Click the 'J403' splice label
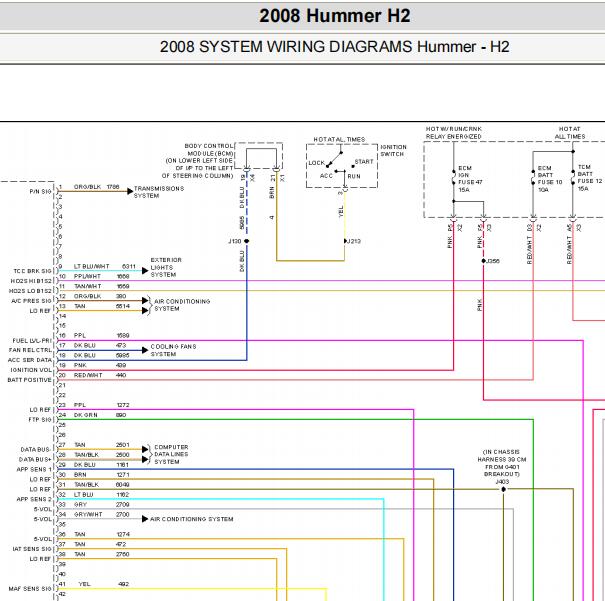The image size is (605, 601). (x=502, y=482)
